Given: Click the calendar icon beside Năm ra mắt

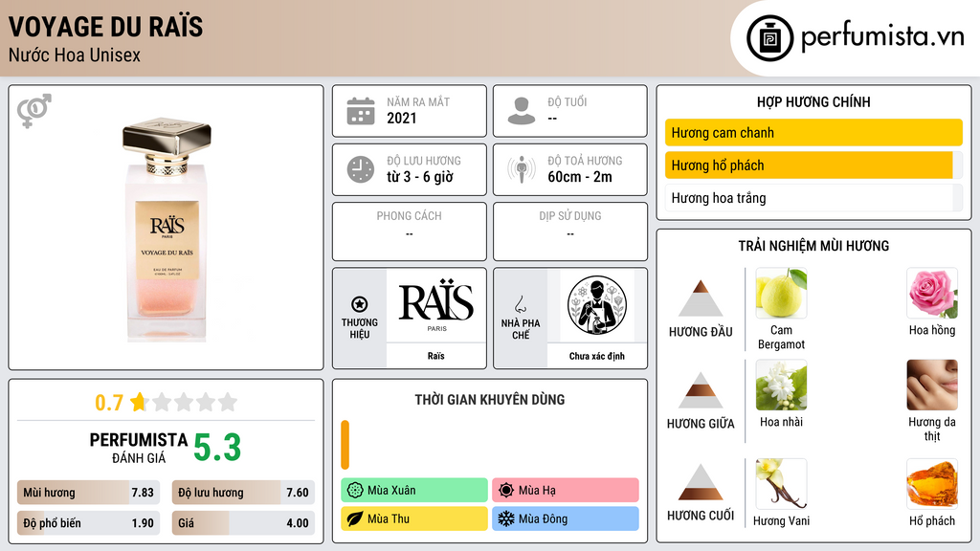Looking at the screenshot, I should tap(361, 111).
